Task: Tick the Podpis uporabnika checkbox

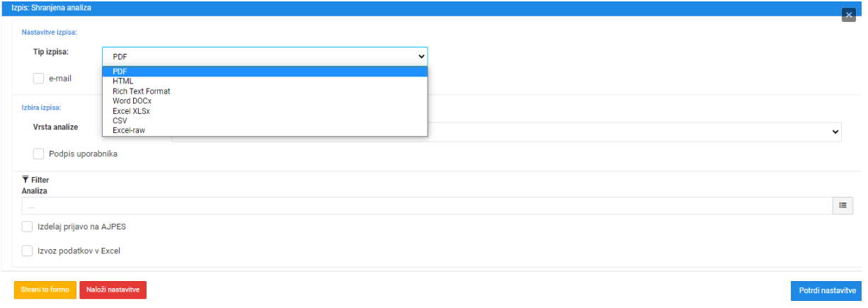Action: pyautogui.click(x=38, y=154)
